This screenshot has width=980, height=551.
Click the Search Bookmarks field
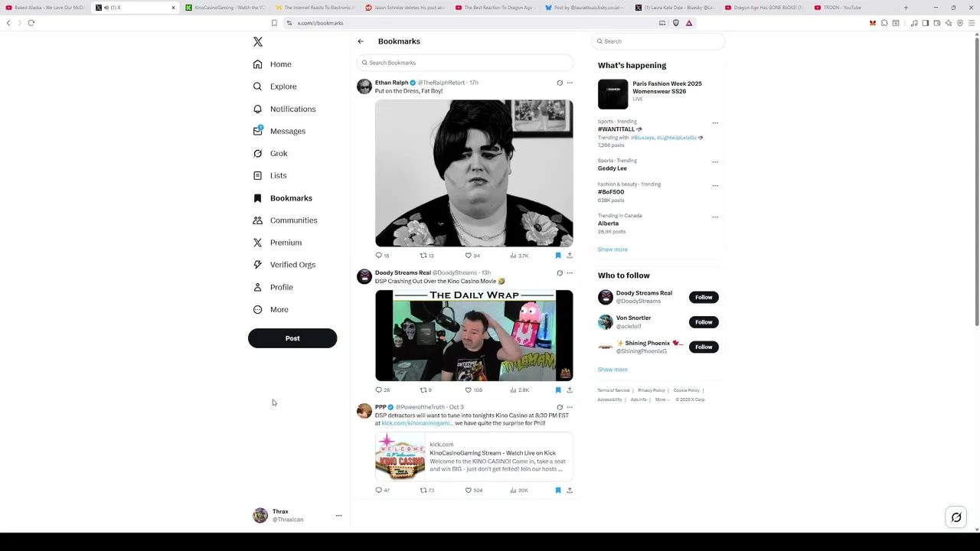click(x=465, y=63)
